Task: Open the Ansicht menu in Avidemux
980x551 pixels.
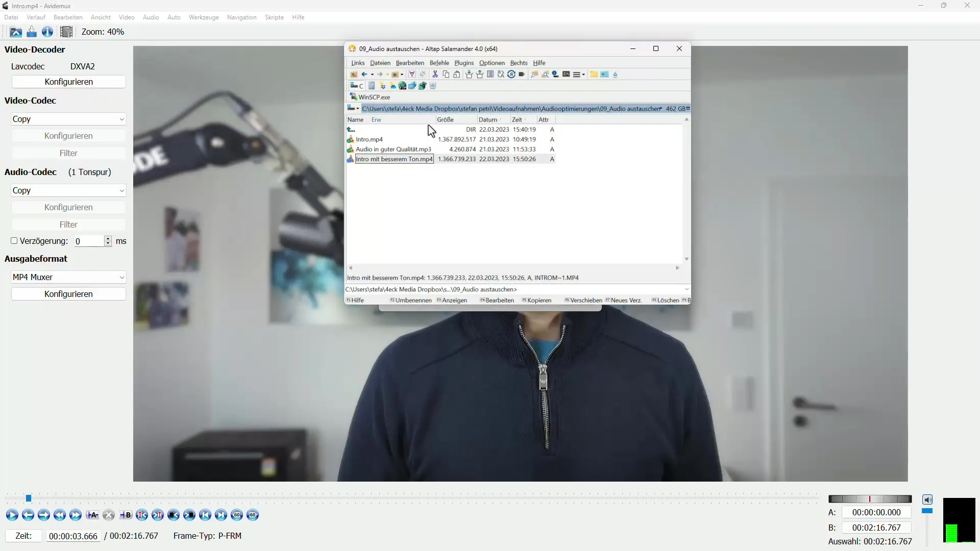Action: [100, 17]
